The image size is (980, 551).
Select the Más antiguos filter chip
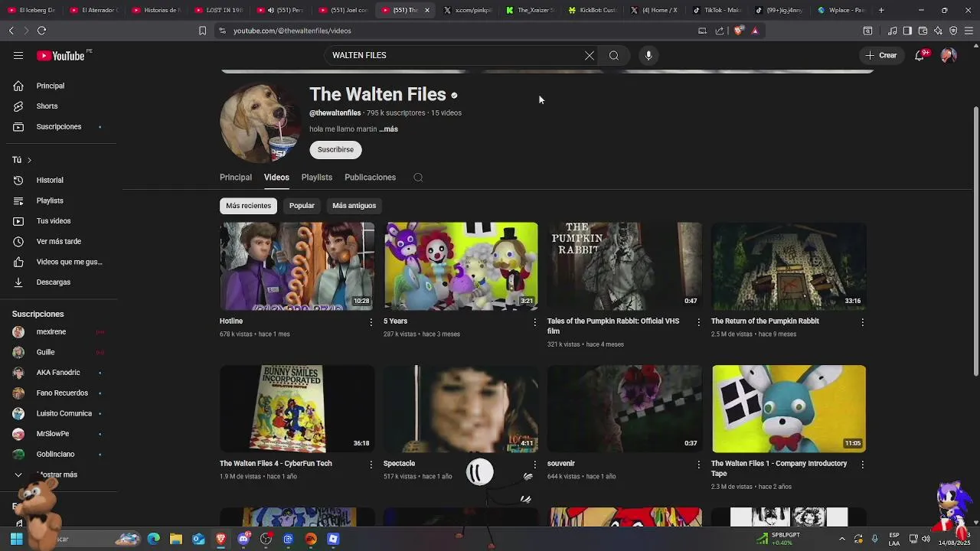point(354,206)
